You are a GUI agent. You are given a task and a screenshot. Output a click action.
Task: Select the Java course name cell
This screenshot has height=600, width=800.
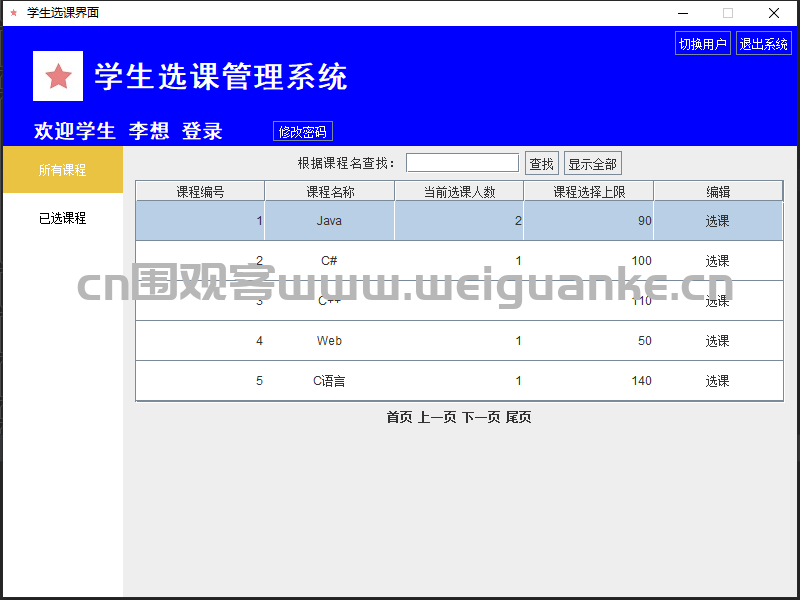click(330, 221)
